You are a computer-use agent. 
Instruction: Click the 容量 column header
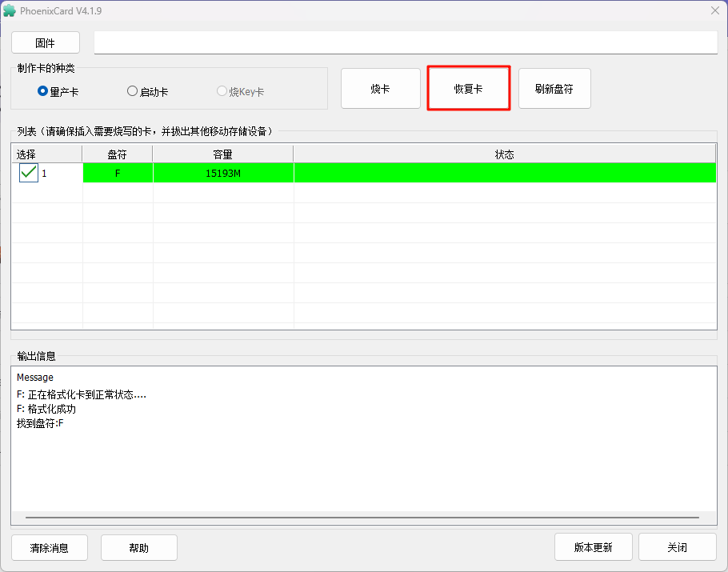[222, 154]
